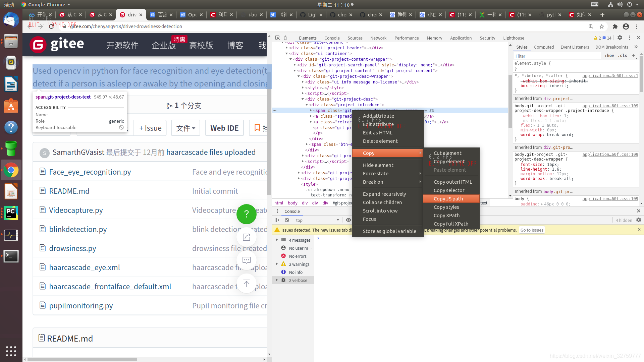Clear the console icon
The image size is (644, 362).
(x=287, y=220)
